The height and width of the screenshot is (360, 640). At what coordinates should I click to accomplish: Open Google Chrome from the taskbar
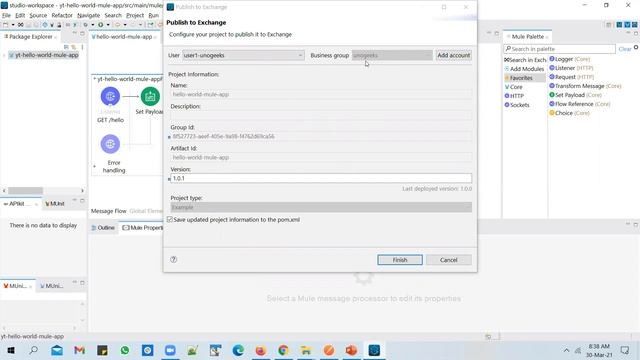[x=283, y=350]
